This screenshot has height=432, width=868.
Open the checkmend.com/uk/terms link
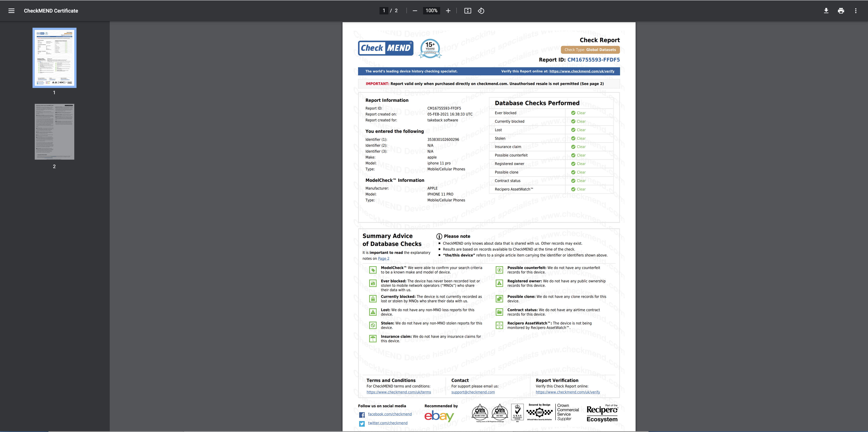[x=399, y=392]
